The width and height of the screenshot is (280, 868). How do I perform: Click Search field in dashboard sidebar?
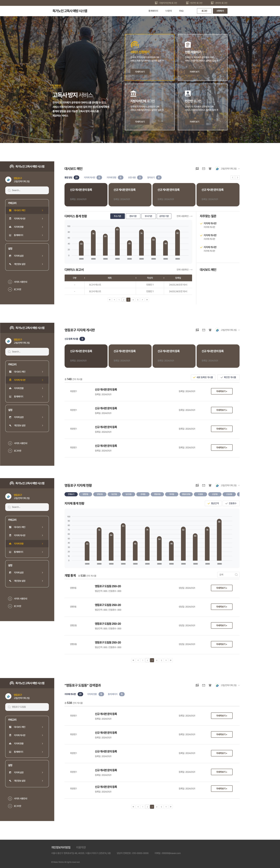click(27, 190)
